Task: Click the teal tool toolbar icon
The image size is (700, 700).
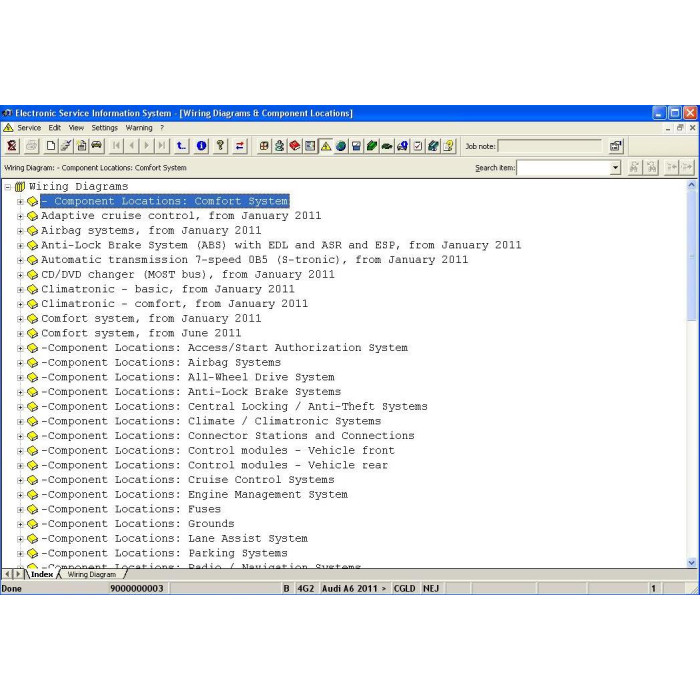Action: click(433, 146)
